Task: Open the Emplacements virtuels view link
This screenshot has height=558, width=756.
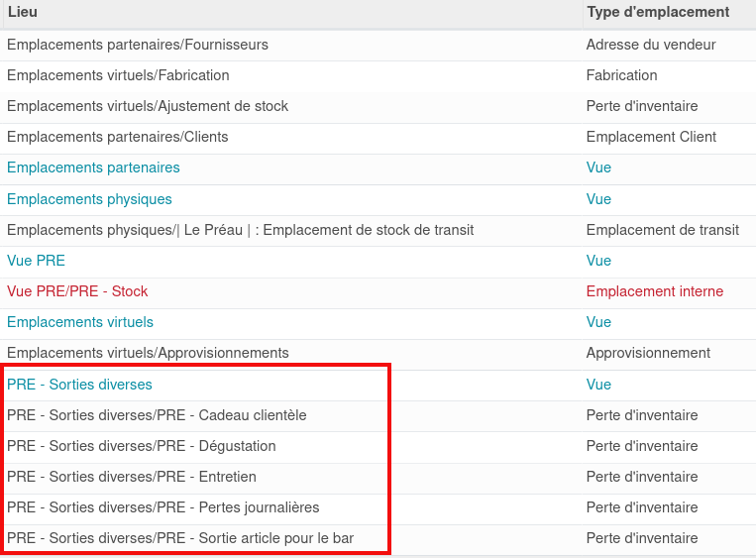Action: point(80,322)
